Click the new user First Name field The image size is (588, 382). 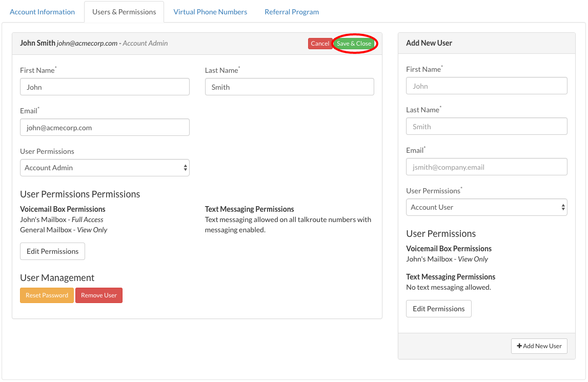pyautogui.click(x=486, y=86)
